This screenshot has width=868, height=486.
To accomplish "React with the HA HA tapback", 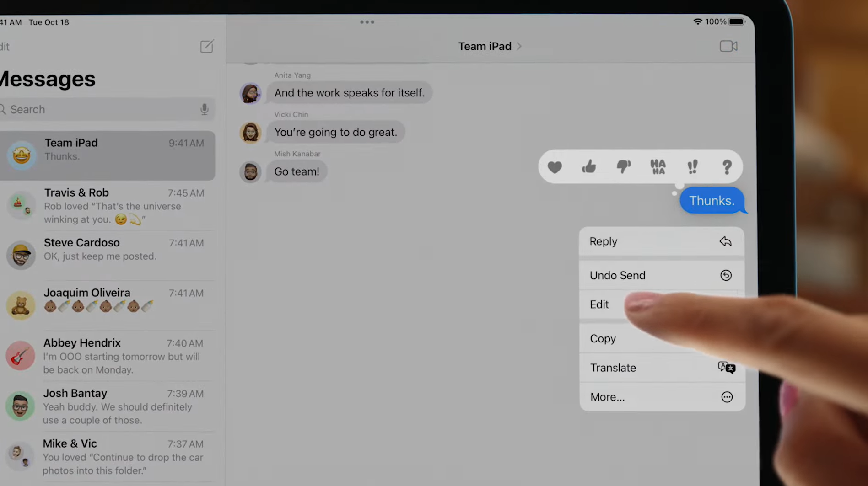I will pyautogui.click(x=658, y=167).
